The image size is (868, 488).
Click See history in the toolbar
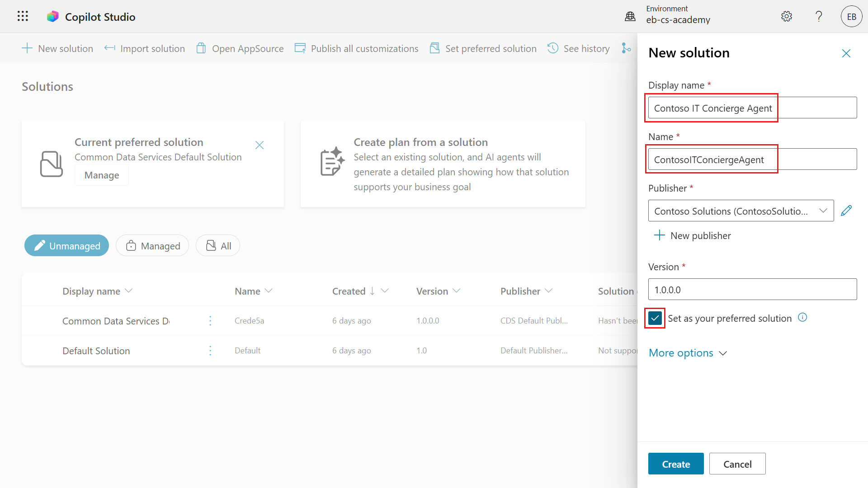579,48
